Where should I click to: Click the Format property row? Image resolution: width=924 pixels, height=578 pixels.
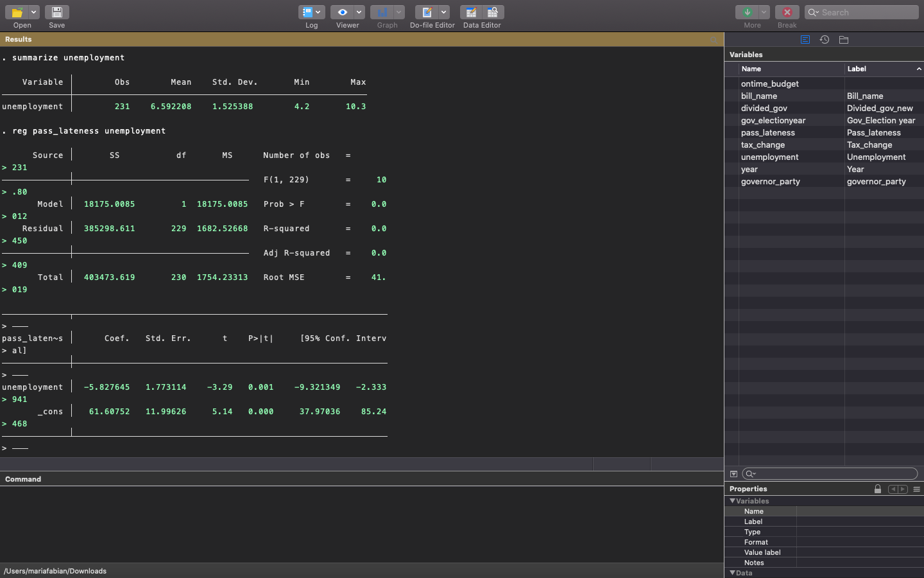(x=824, y=542)
